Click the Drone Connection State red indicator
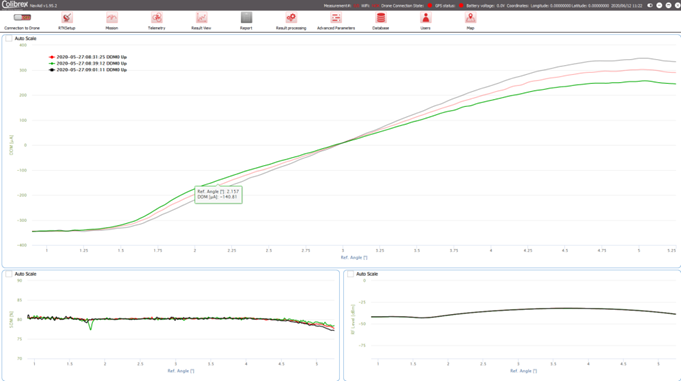 tap(430, 6)
